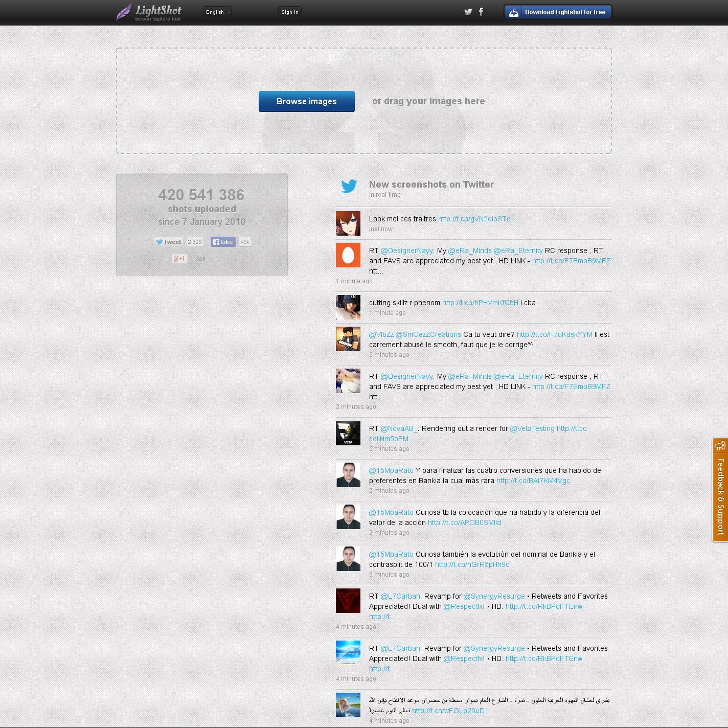
Task: Click the @SynergyResurge mention in first L7Carbah retweet
Action: click(x=494, y=596)
